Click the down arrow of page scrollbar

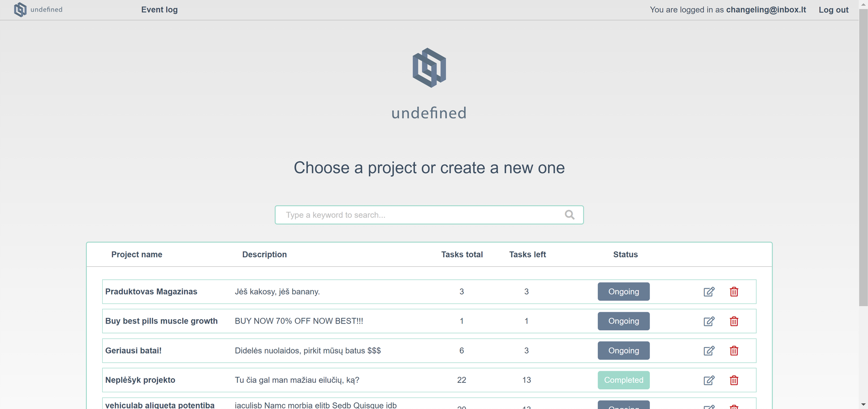click(863, 405)
